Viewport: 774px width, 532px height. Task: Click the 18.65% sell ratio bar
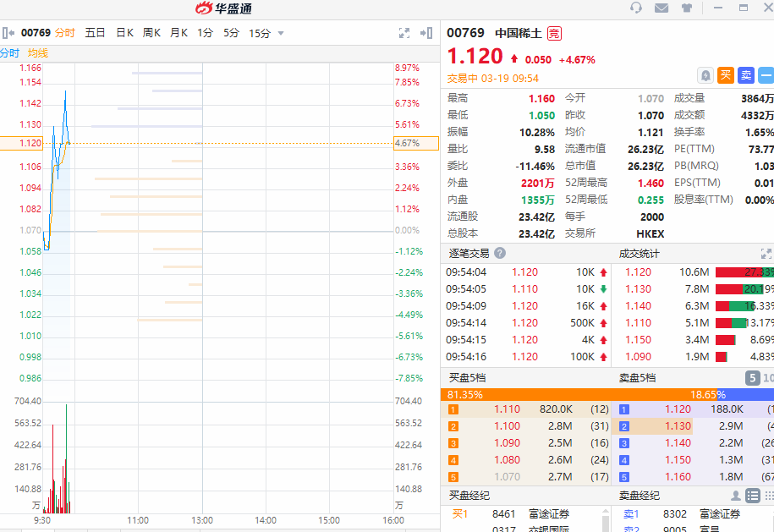tap(745, 394)
